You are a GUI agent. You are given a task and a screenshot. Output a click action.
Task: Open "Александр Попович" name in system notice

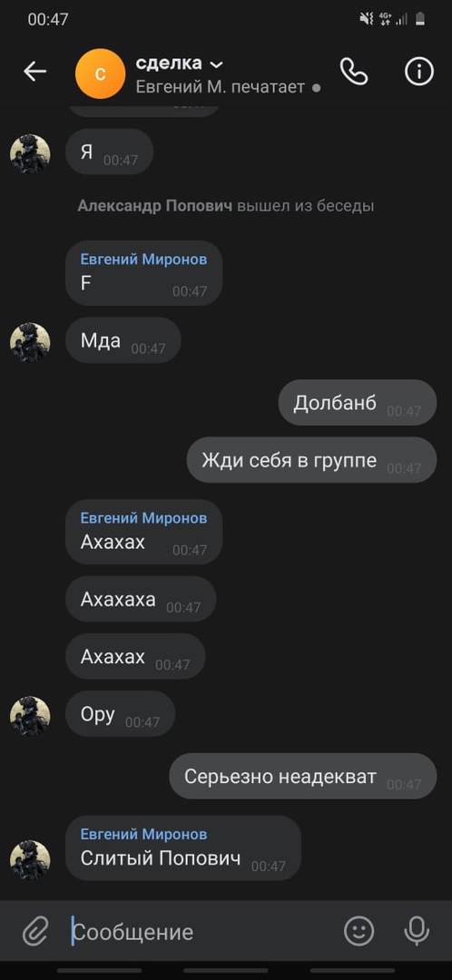click(x=155, y=206)
